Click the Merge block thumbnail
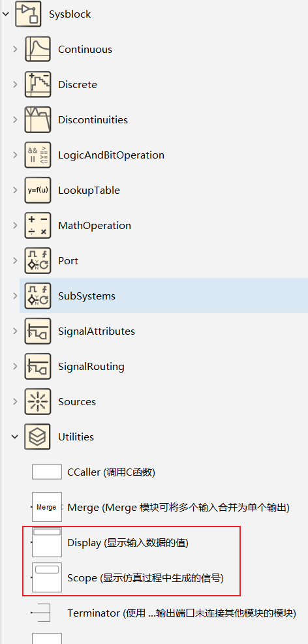 47,507
